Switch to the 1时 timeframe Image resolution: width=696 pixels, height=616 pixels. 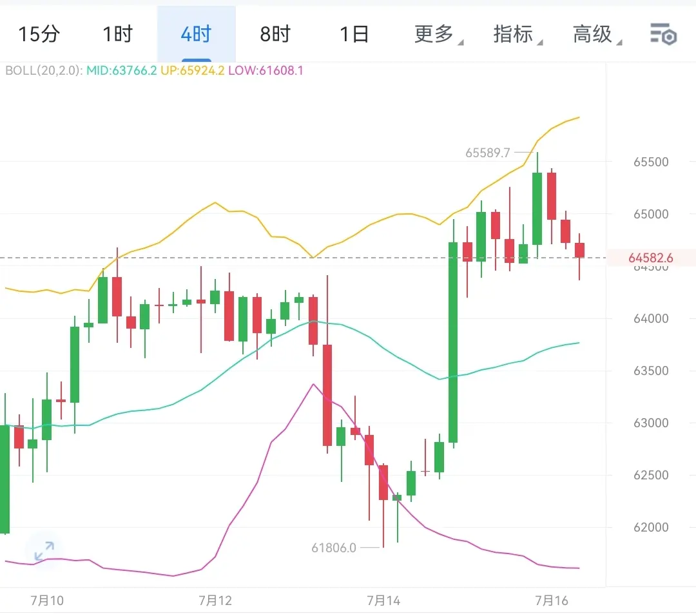118,34
